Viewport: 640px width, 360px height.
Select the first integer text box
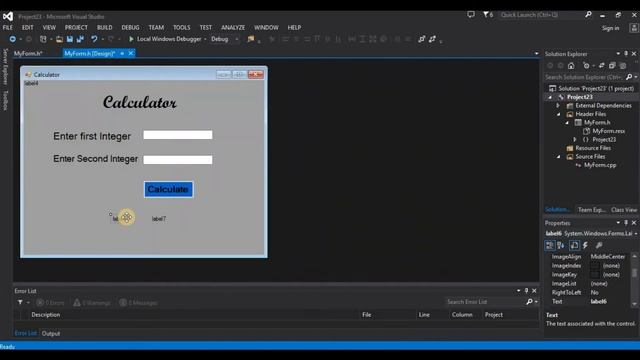(178, 135)
